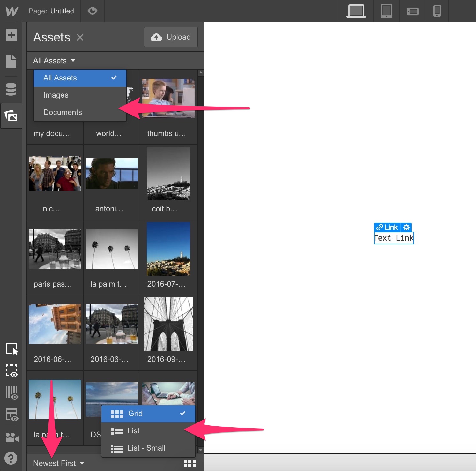Switch to desktop device view

[x=356, y=11]
